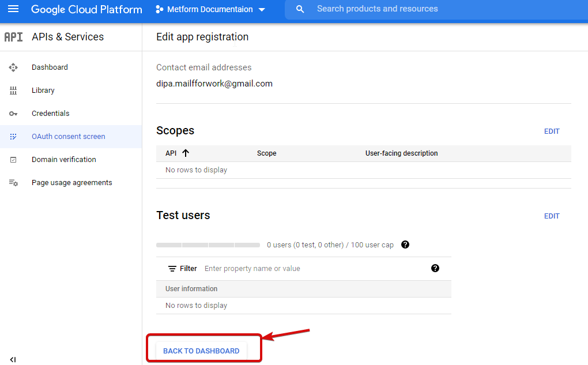Click the User-facing description column header
Screen dimensions: 588x365
401,153
